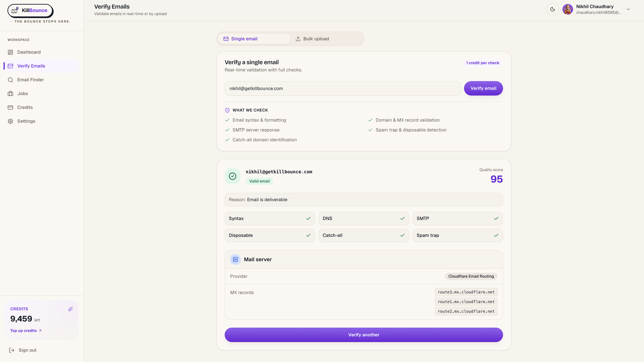Screen dimensions: 644x362
Task: Click Domain & MX record validation checkmark
Action: (370, 120)
